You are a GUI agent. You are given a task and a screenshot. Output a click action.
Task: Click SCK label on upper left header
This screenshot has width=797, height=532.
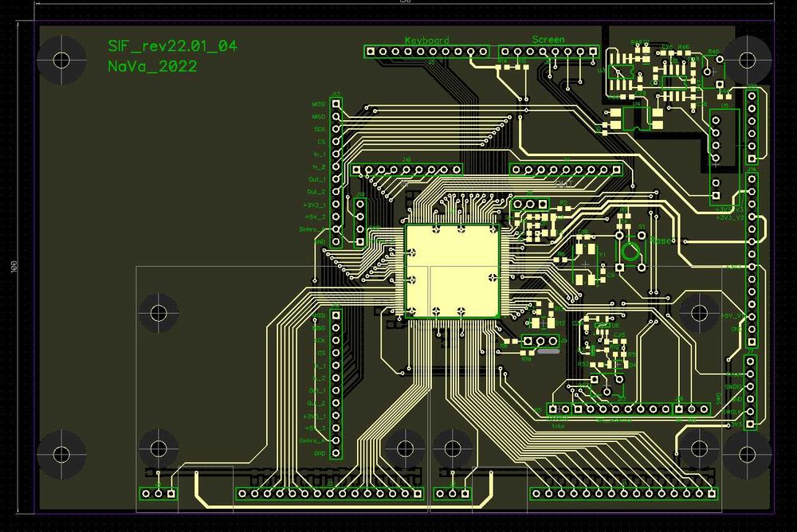(x=320, y=130)
